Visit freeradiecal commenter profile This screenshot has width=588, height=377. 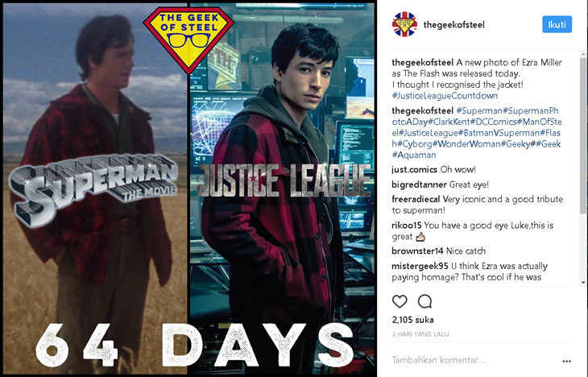[416, 199]
